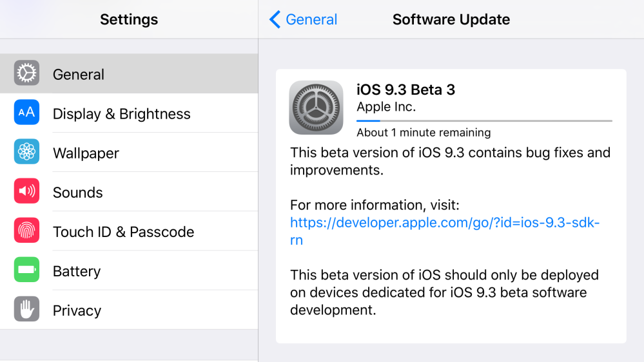
Task: Tap the General gear icon
Action: [x=26, y=74]
